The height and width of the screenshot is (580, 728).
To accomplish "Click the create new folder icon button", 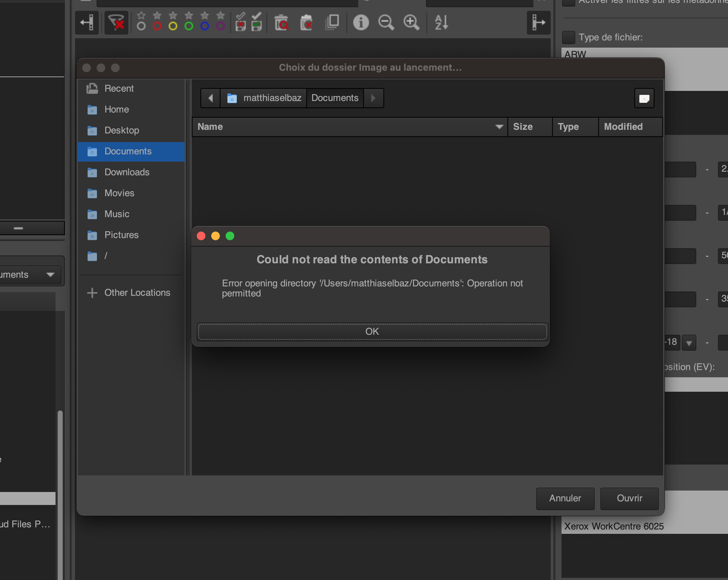I will 644,98.
